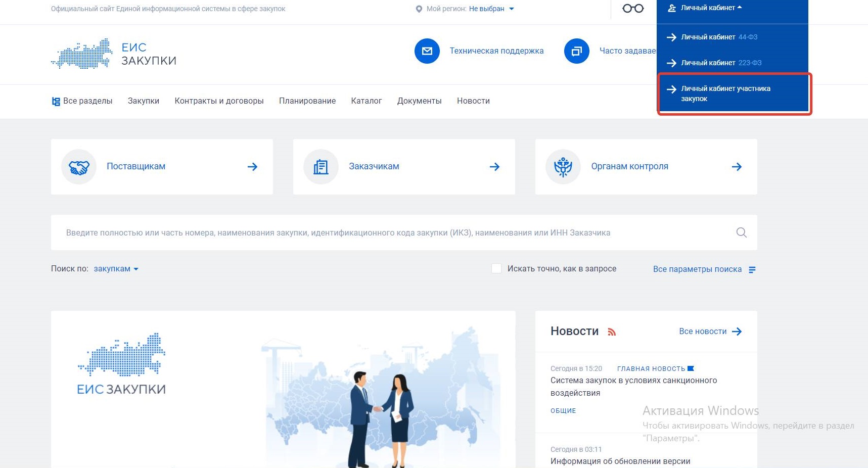Open the Органам контроля link
Viewport: 868px width, 468px height.
(x=630, y=166)
